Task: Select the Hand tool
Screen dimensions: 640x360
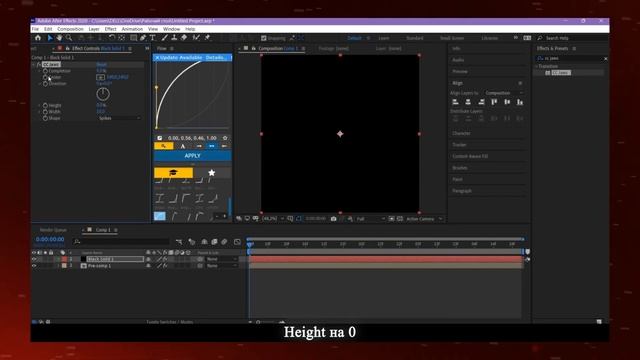Action: (60, 38)
